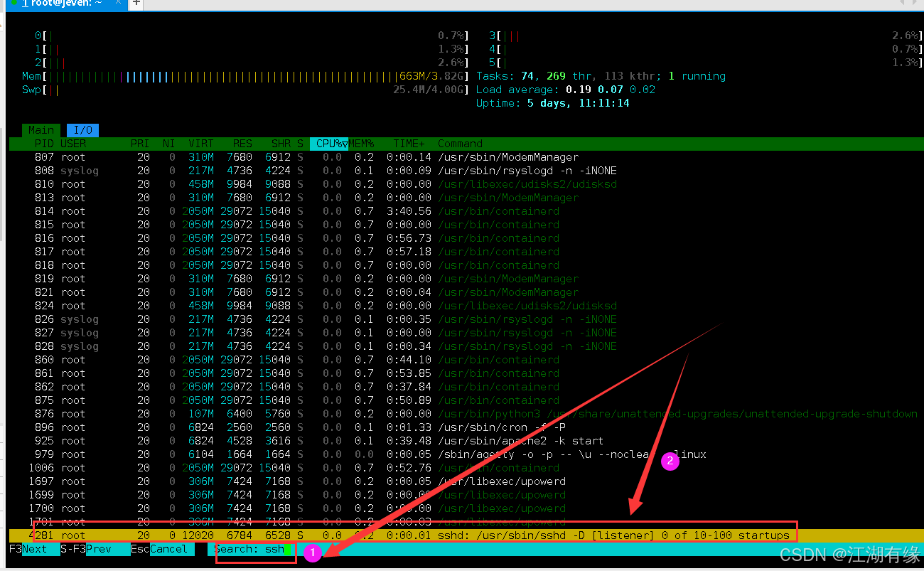The image size is (924, 571).
Task: Click the Mem usage meter bar
Action: (x=245, y=76)
